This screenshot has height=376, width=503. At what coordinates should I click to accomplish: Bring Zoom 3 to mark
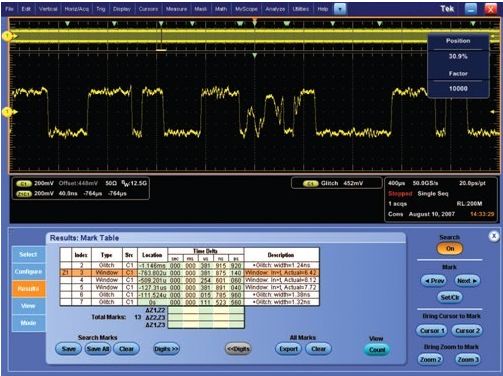(468, 360)
